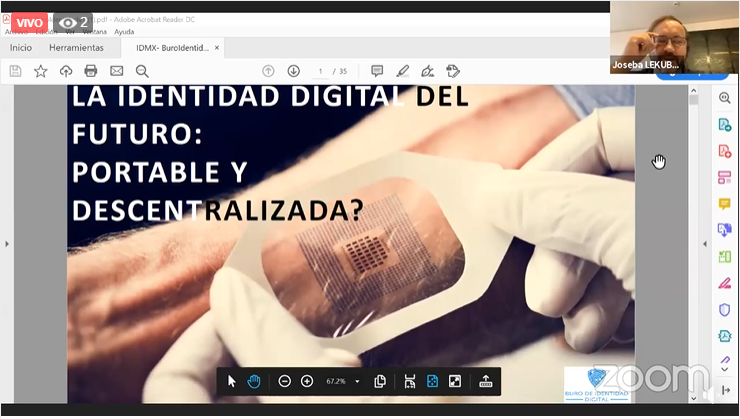This screenshot has height=419, width=740.
Task: Close the IDMX- BuroIdentid... tab
Action: [217, 48]
